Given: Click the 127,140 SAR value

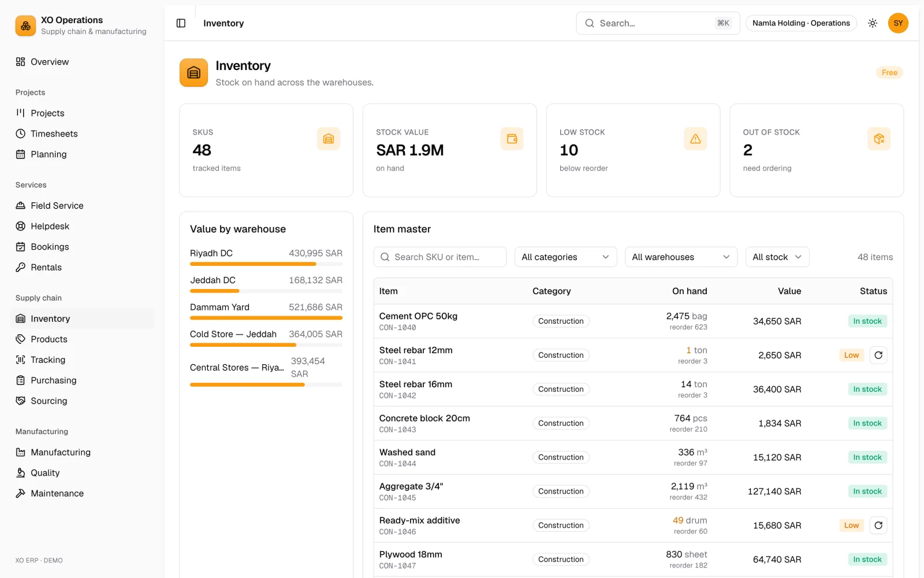Looking at the screenshot, I should tap(774, 491).
